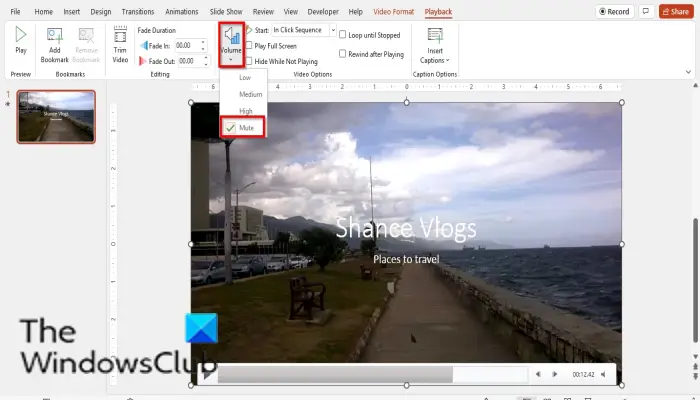Enable Play Full Screen checkbox
The image size is (700, 400).
249,46
